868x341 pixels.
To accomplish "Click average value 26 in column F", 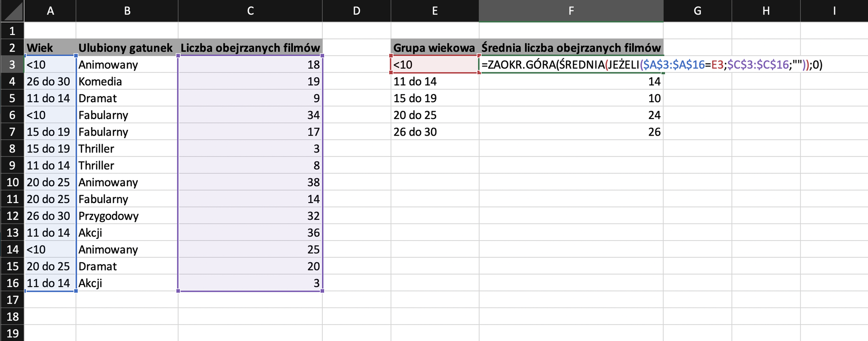I will point(571,132).
